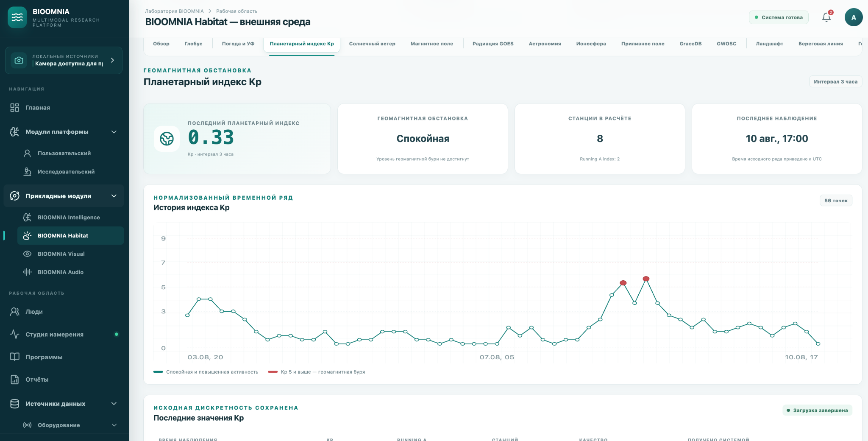868x441 pixels.
Task: Open the Береговая линия tab
Action: click(x=821, y=44)
